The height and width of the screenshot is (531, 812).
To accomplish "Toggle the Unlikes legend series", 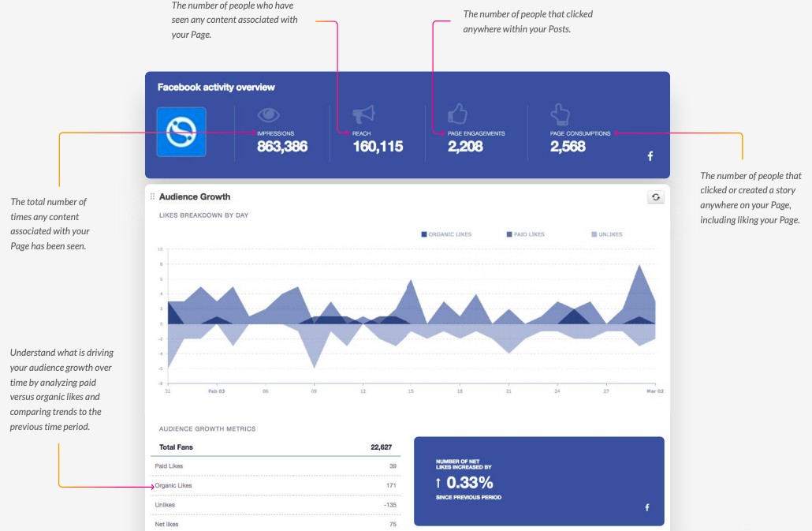I will coord(606,234).
